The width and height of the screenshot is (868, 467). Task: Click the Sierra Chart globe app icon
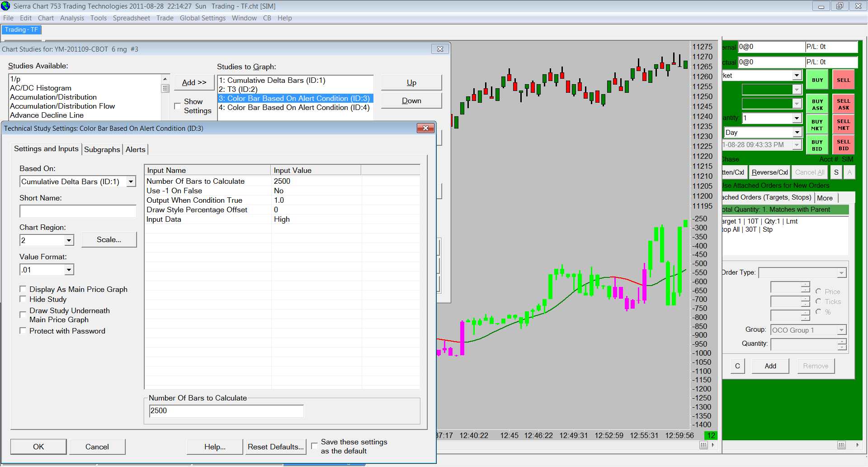point(5,6)
